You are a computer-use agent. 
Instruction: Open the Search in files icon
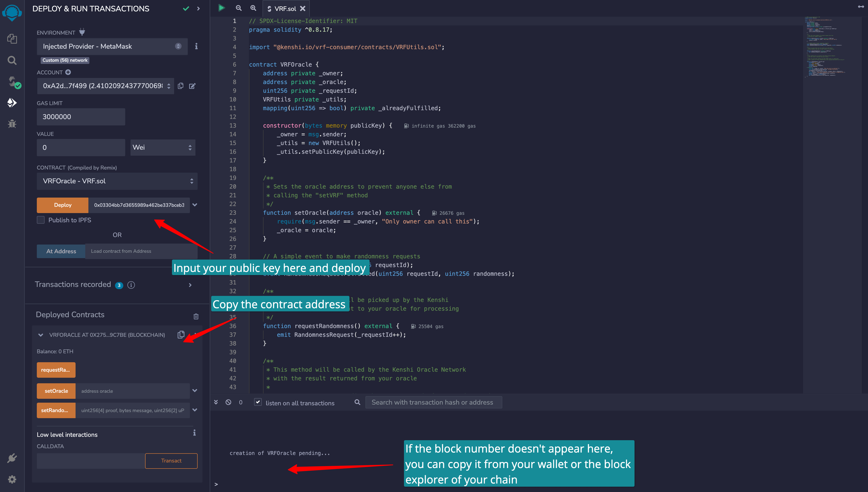coord(12,61)
